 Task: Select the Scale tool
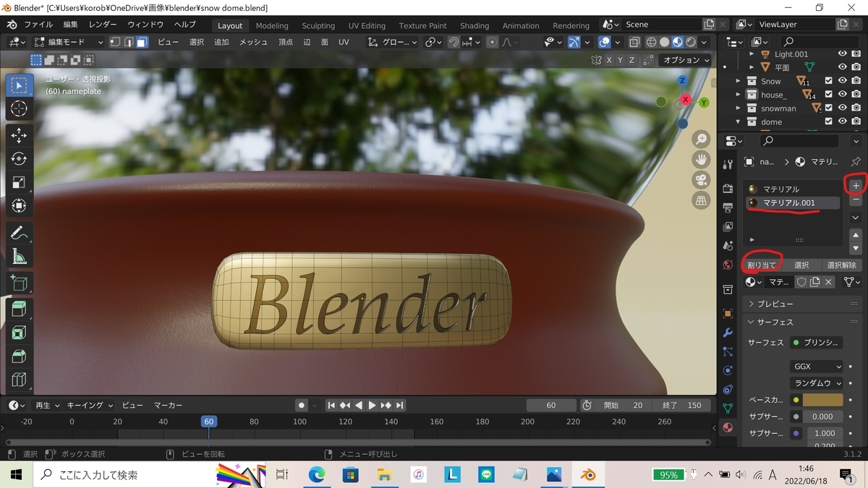click(x=19, y=182)
